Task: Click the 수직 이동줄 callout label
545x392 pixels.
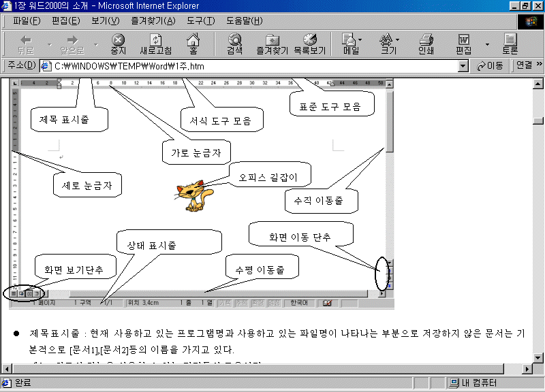Action: (x=319, y=200)
